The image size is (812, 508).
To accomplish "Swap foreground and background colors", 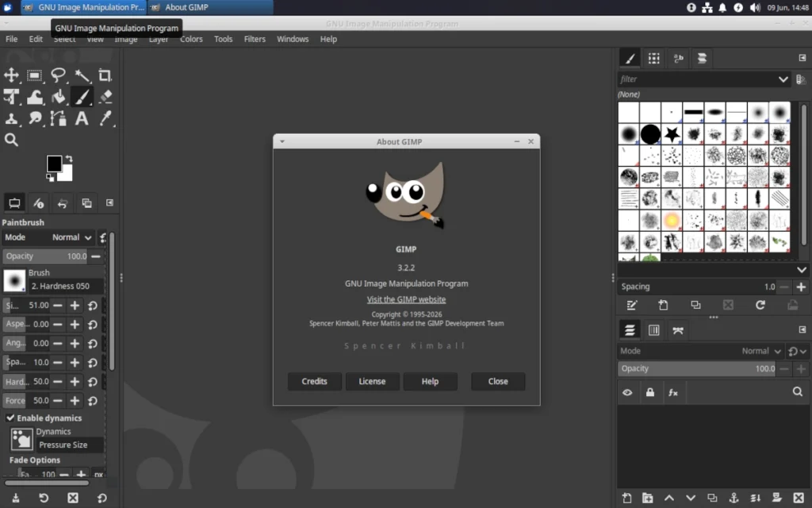I will coord(69,159).
